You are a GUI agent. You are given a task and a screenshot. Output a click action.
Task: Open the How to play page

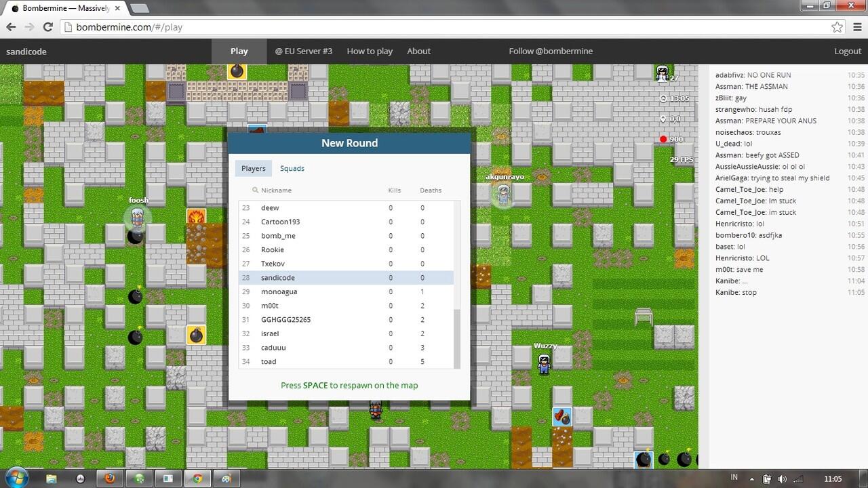tap(370, 52)
